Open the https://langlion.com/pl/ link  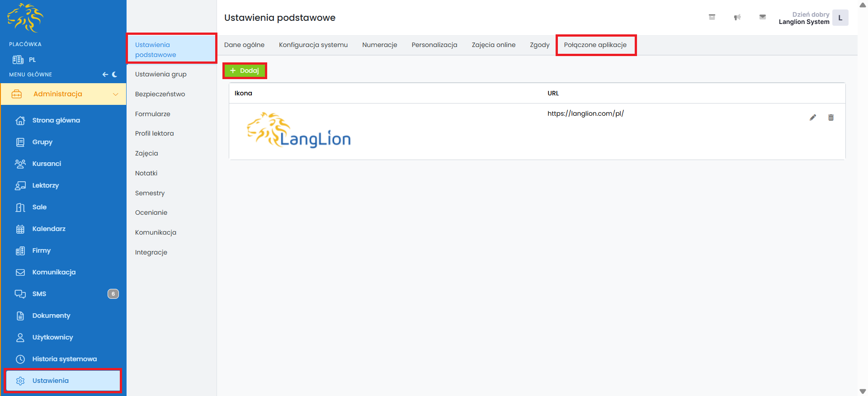pyautogui.click(x=585, y=113)
